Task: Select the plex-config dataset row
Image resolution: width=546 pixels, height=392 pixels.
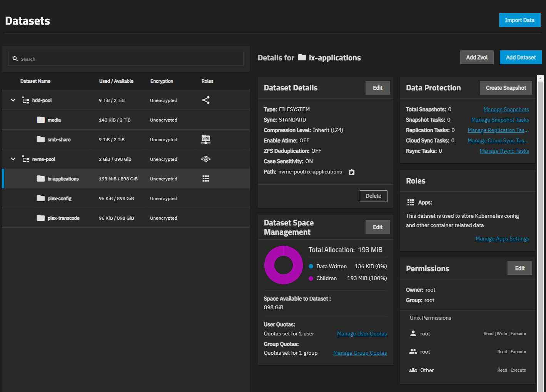Action: [x=126, y=198]
